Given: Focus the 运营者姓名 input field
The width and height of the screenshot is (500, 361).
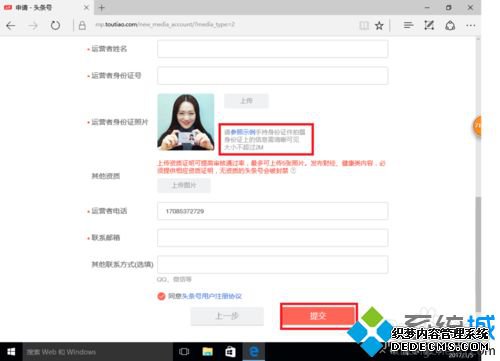Looking at the screenshot, I should click(273, 49).
